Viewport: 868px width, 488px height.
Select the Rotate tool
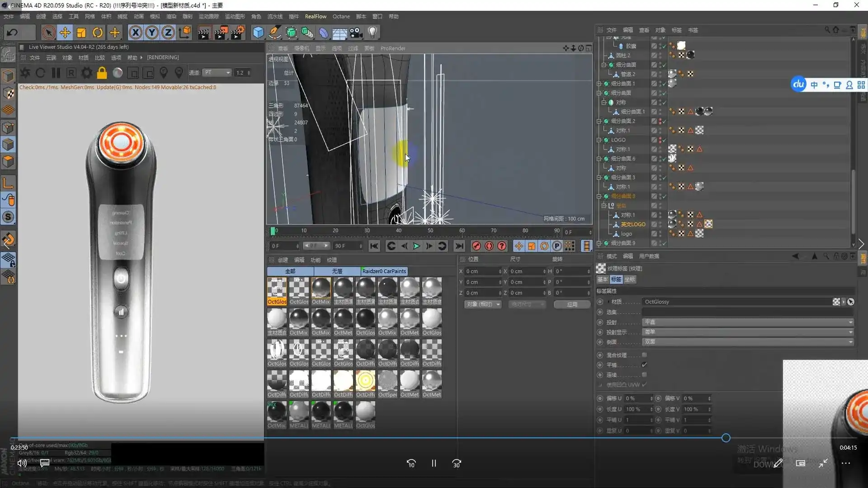98,33
